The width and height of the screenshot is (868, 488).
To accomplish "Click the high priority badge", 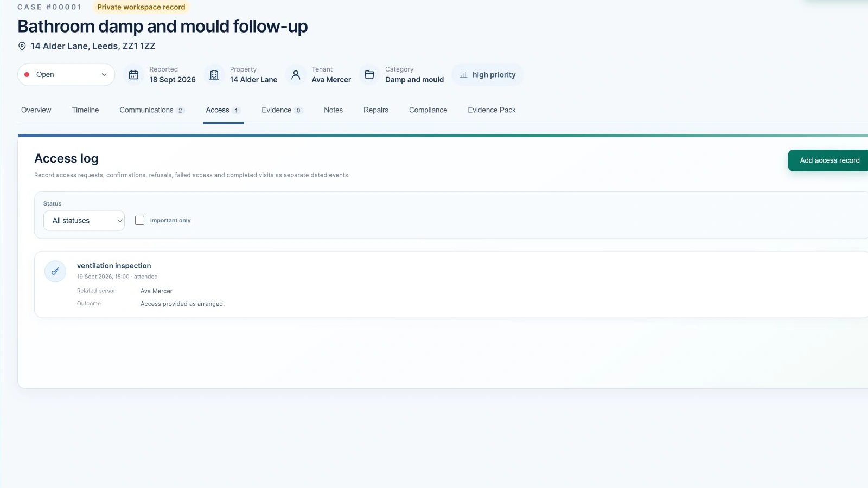I will 488,75.
